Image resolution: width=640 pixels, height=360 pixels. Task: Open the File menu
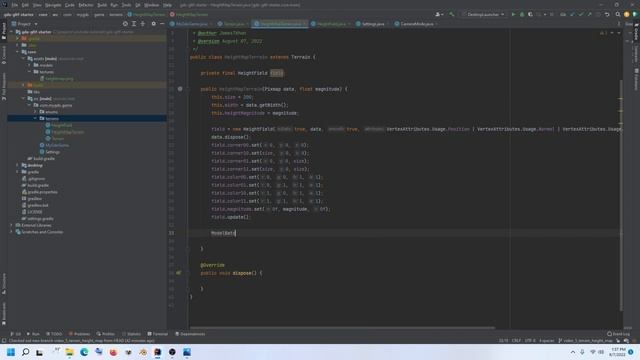(15, 5)
